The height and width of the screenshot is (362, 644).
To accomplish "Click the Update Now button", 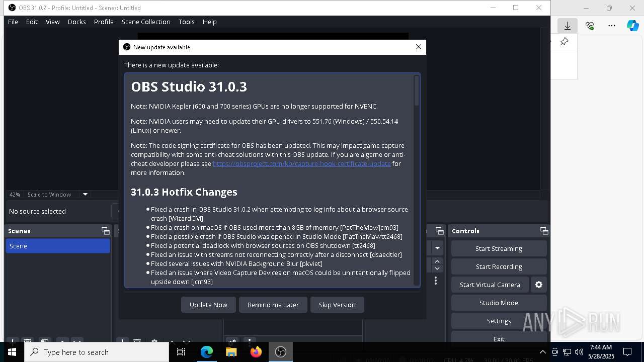I will [208, 305].
